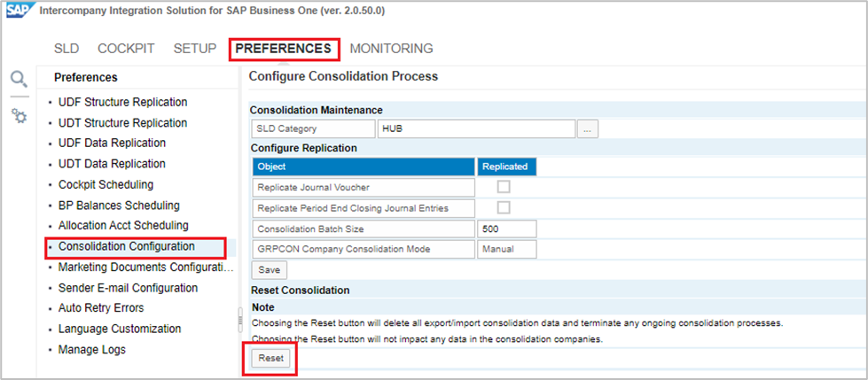Click the Reset consolidation button
868x380 pixels.
tap(270, 359)
